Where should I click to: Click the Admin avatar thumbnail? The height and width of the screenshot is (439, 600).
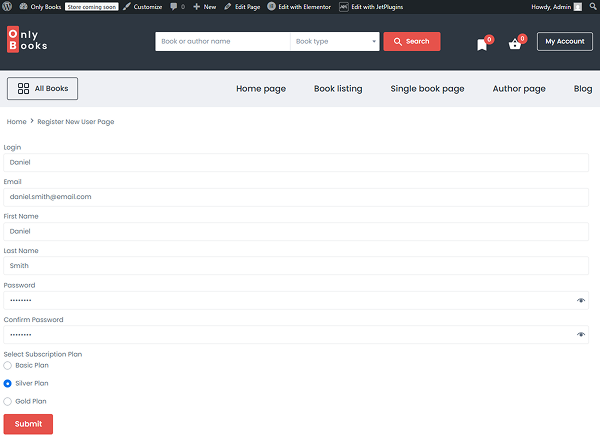click(x=578, y=7)
